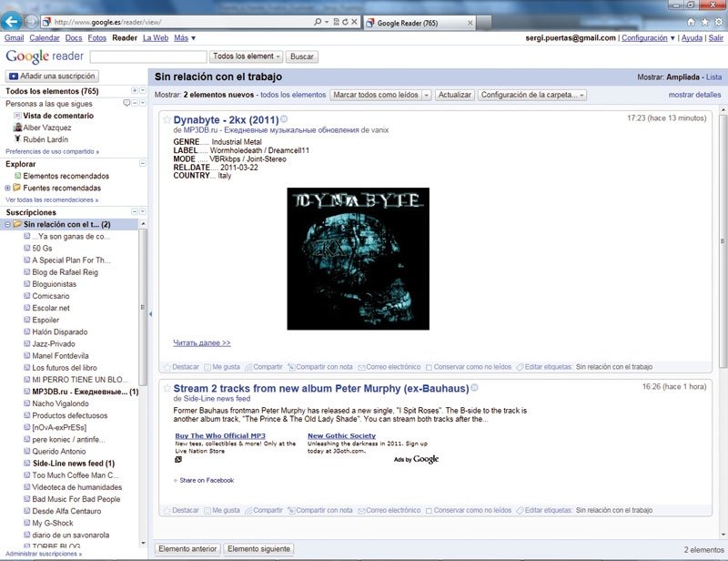Image resolution: width=728 pixels, height=561 pixels.
Task: Open Calendar from the Google bar
Action: pos(45,38)
